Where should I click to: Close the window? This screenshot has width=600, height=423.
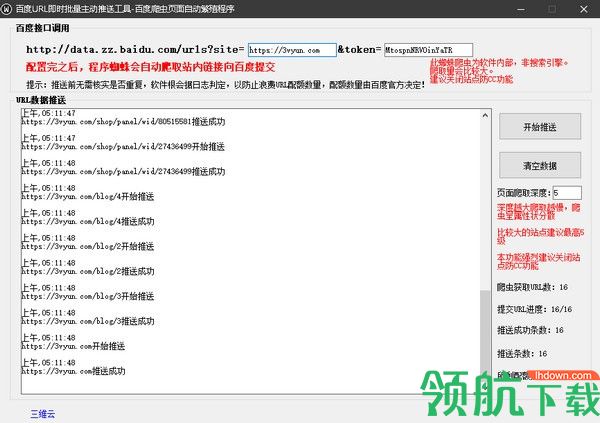[x=584, y=9]
